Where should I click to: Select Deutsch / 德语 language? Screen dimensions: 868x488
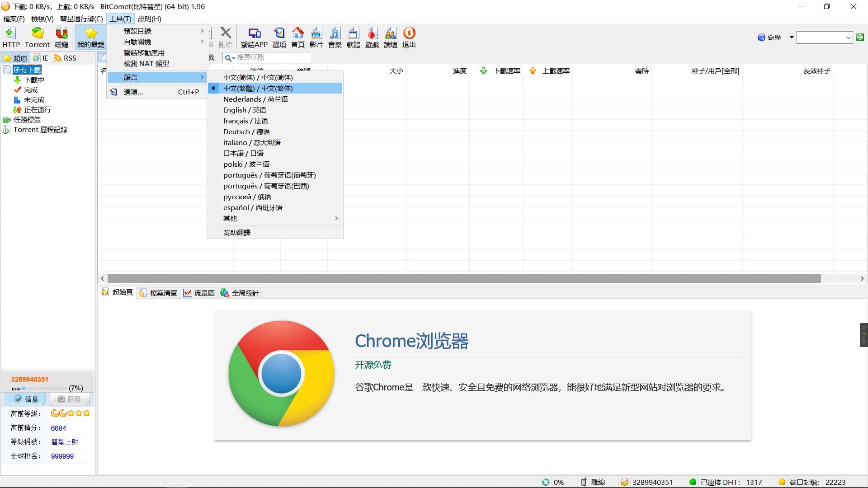pos(275,132)
